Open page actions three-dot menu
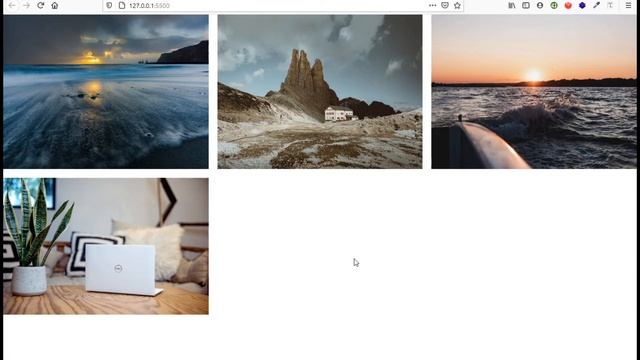Image resolution: width=640 pixels, height=360 pixels. point(432,5)
